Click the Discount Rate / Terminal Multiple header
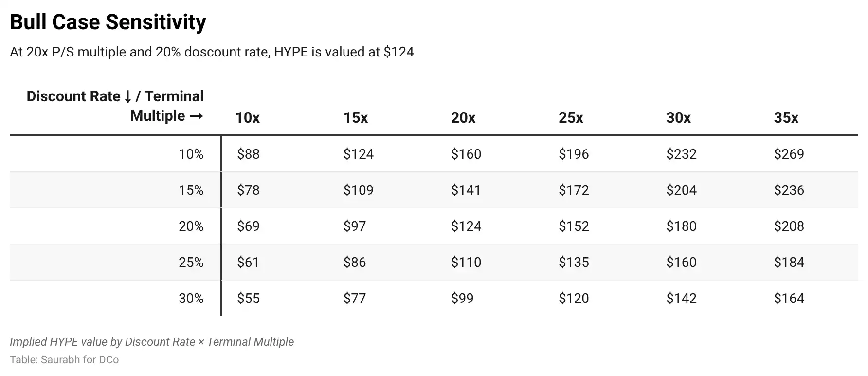The image size is (868, 376). 115,106
